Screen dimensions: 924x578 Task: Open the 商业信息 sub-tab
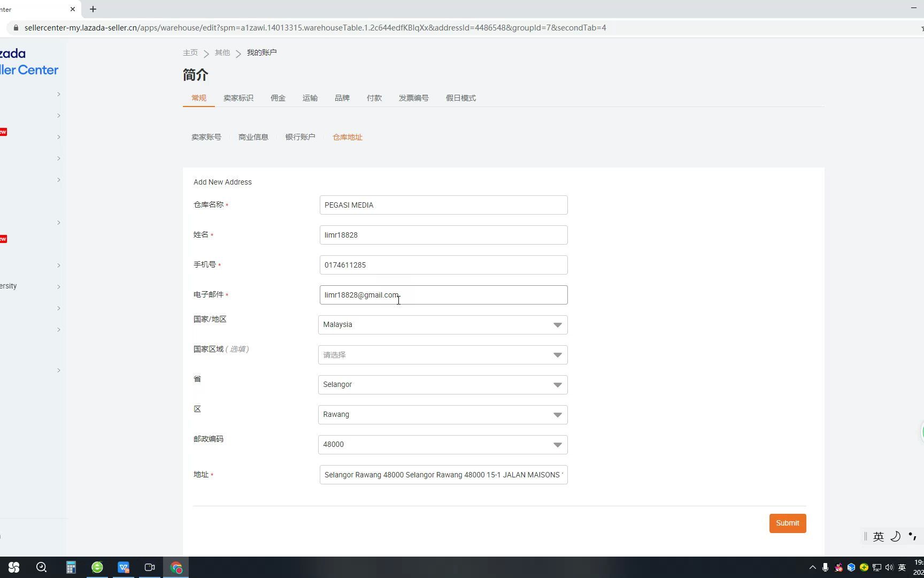pyautogui.click(x=253, y=138)
